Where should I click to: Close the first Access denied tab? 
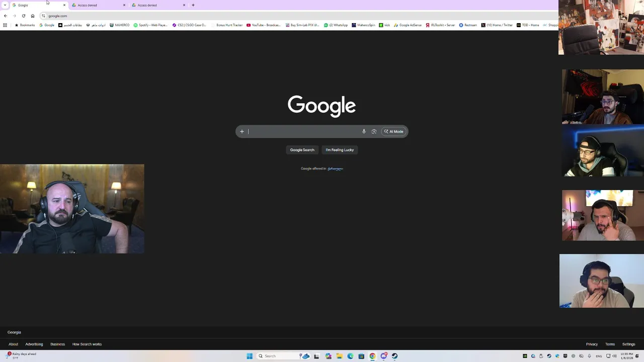[124, 5]
